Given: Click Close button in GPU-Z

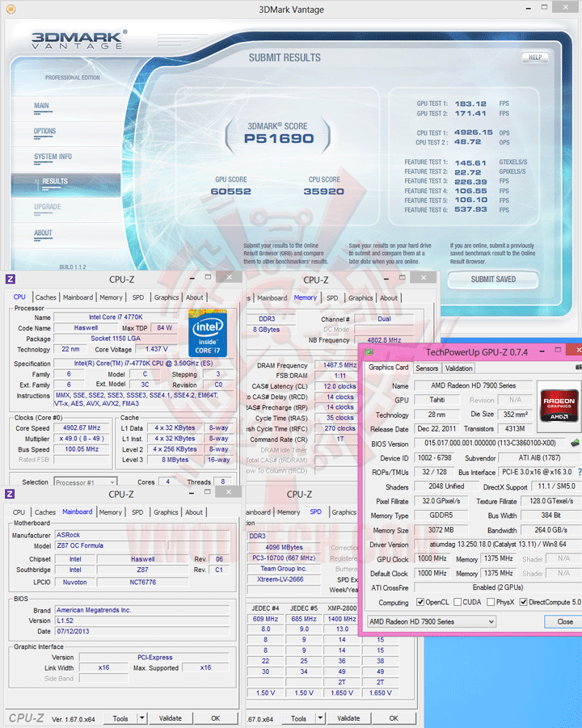Looking at the screenshot, I should pos(565,621).
